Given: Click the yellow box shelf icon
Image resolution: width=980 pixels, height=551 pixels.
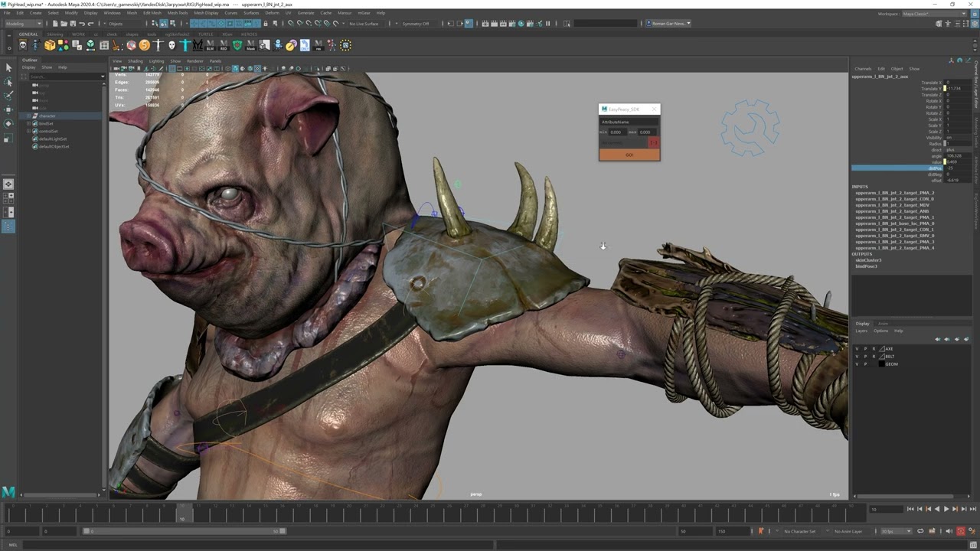Looking at the screenshot, I should (x=50, y=45).
